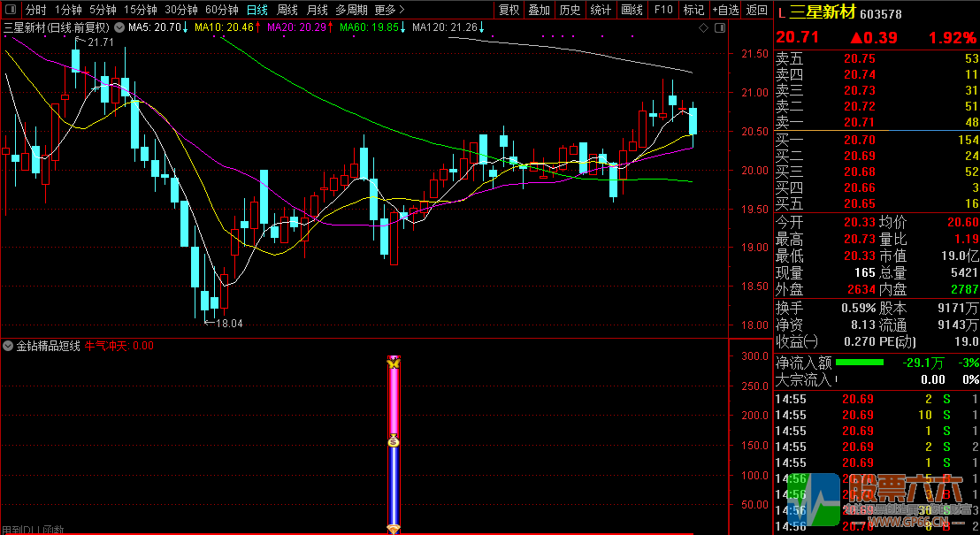The width and height of the screenshot is (980, 535).
Task: Open F10 company information
Action: point(662,11)
